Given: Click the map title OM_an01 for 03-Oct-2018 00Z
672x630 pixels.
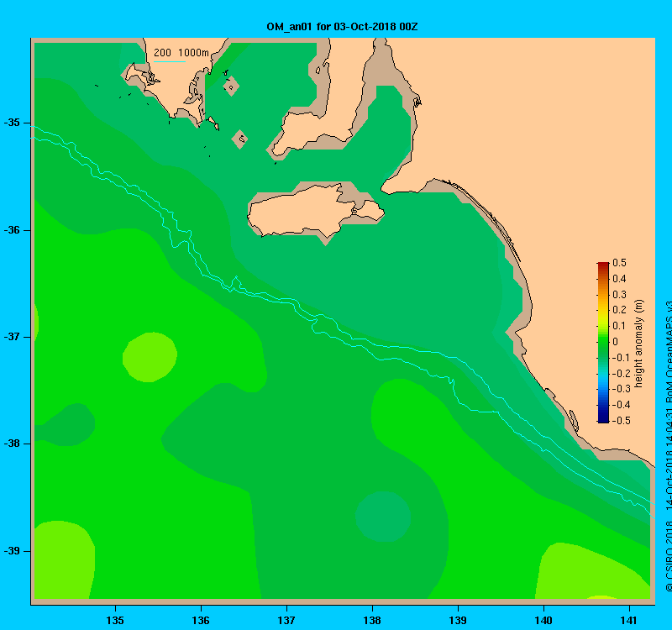Looking at the screenshot, I should tap(342, 27).
